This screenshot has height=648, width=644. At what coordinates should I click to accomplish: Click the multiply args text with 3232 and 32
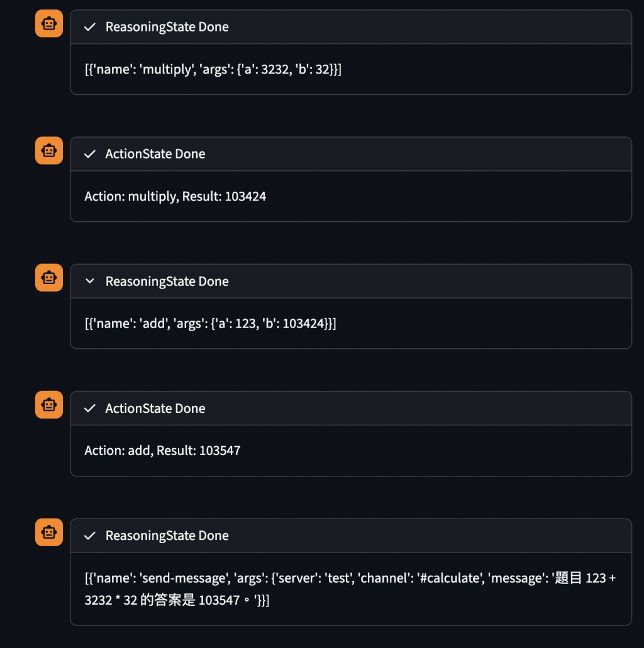click(x=213, y=69)
